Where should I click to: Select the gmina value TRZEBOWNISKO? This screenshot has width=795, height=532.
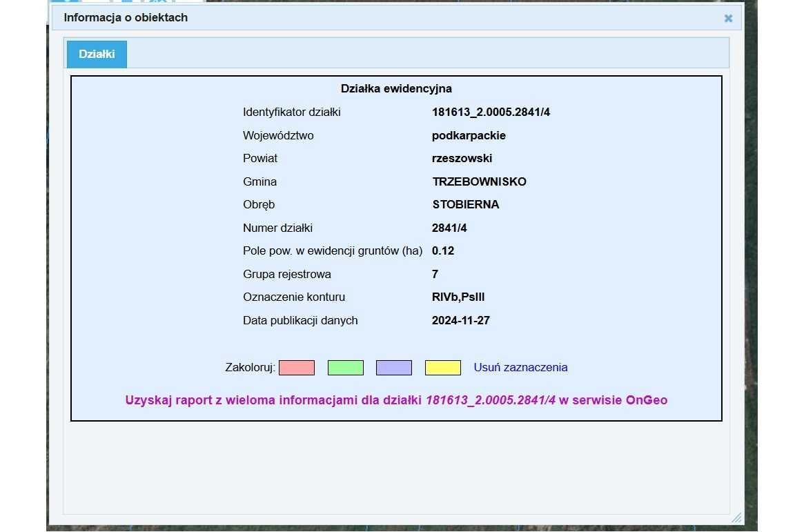(x=479, y=182)
